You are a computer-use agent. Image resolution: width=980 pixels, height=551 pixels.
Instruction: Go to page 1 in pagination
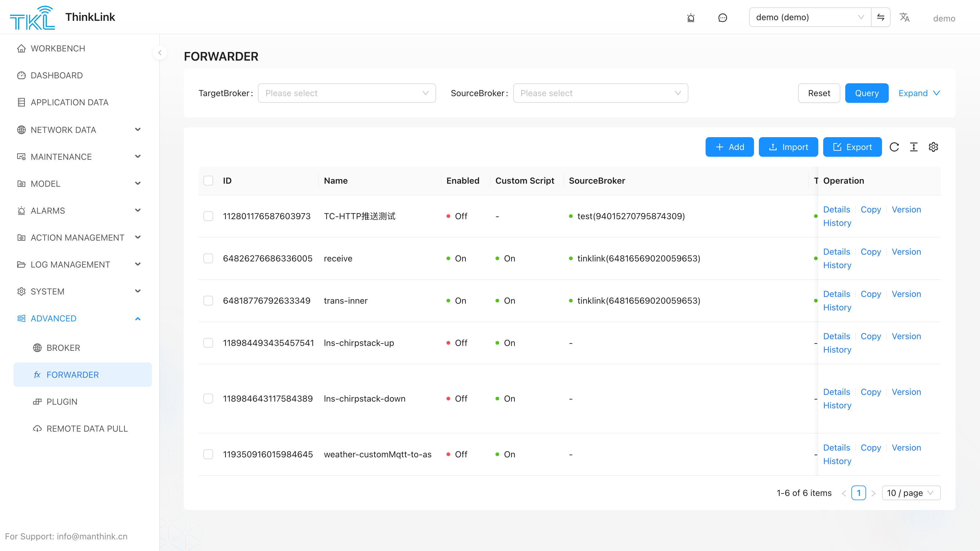pyautogui.click(x=858, y=493)
